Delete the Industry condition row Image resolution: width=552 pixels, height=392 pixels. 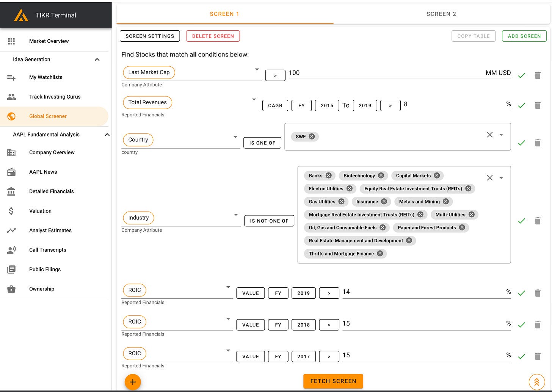[x=538, y=221]
